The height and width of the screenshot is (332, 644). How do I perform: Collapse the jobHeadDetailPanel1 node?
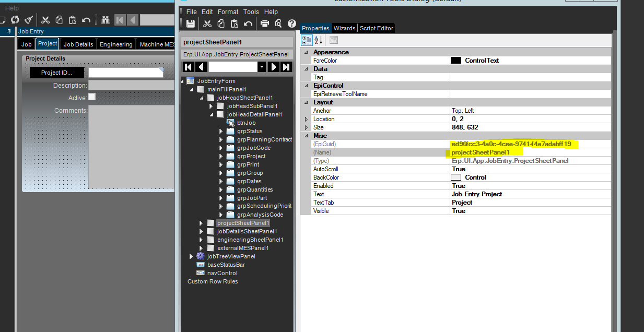212,115
